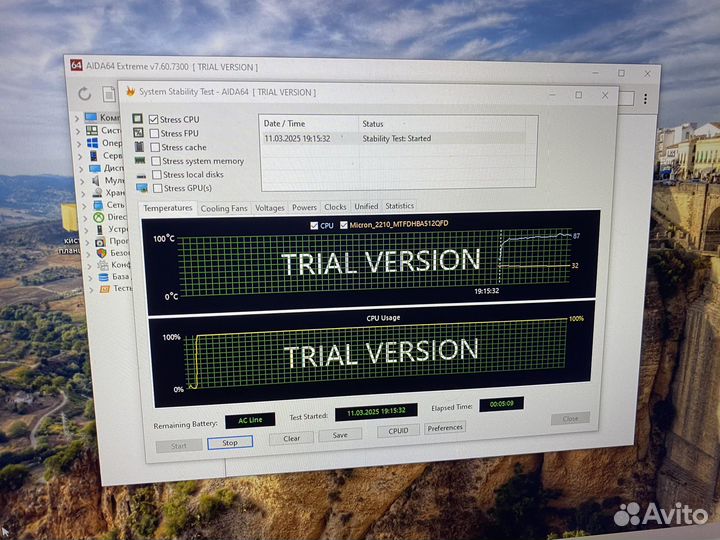Click the refresh icon in AIDA64 toolbar

pyautogui.click(x=84, y=94)
